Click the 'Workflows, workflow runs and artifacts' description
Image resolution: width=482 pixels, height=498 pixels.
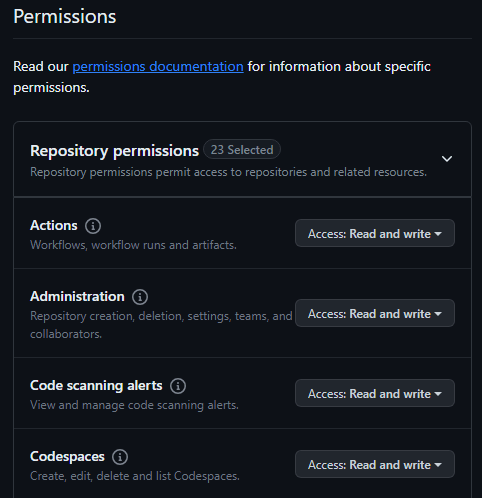(133, 245)
